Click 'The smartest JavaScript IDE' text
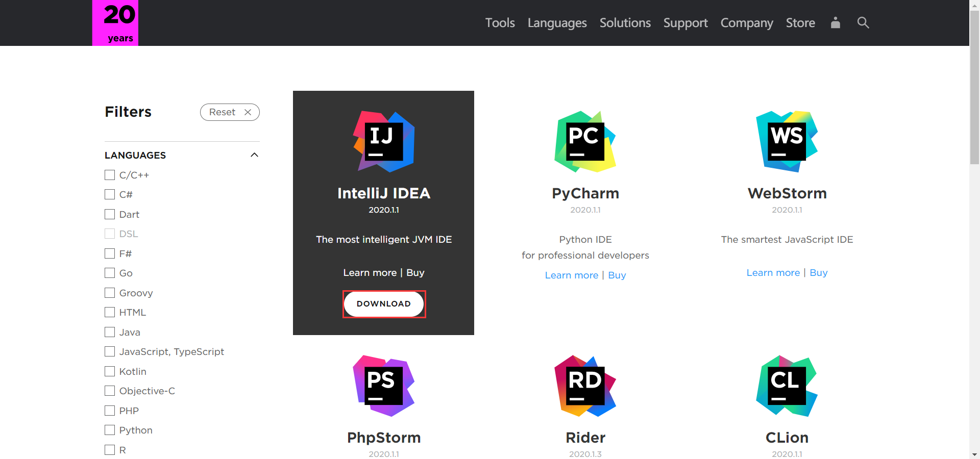 click(787, 239)
